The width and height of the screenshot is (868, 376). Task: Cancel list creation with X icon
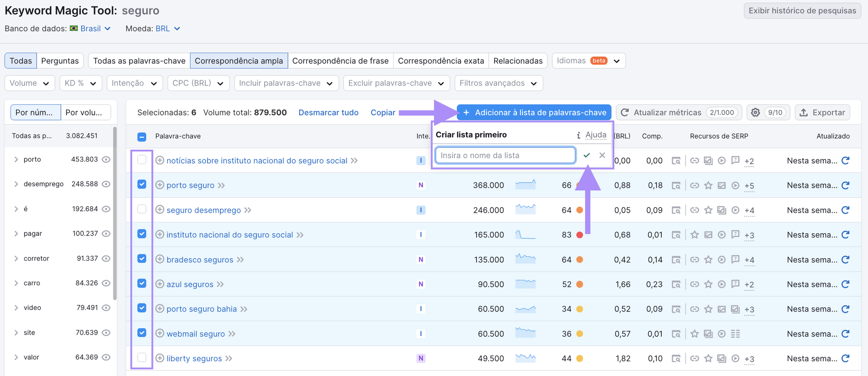[x=602, y=155]
